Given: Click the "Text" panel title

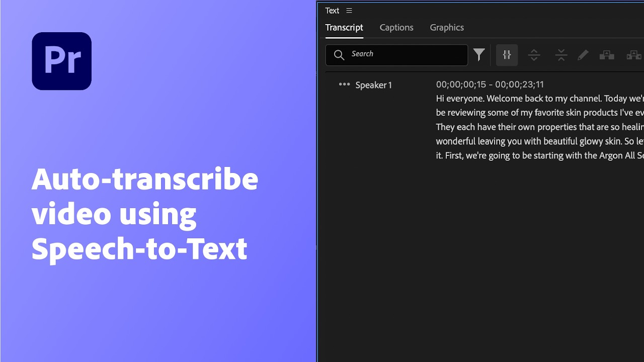Looking at the screenshot, I should tap(332, 11).
